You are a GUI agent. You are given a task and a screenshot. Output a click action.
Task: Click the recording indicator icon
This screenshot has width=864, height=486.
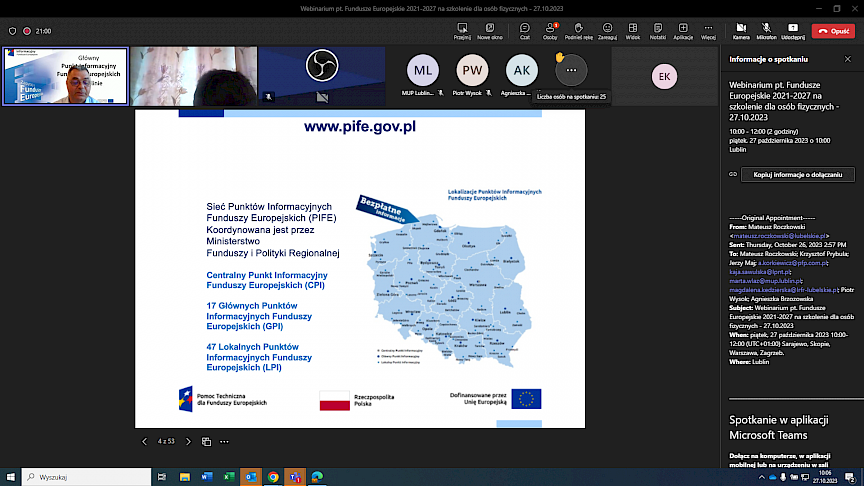click(26, 31)
